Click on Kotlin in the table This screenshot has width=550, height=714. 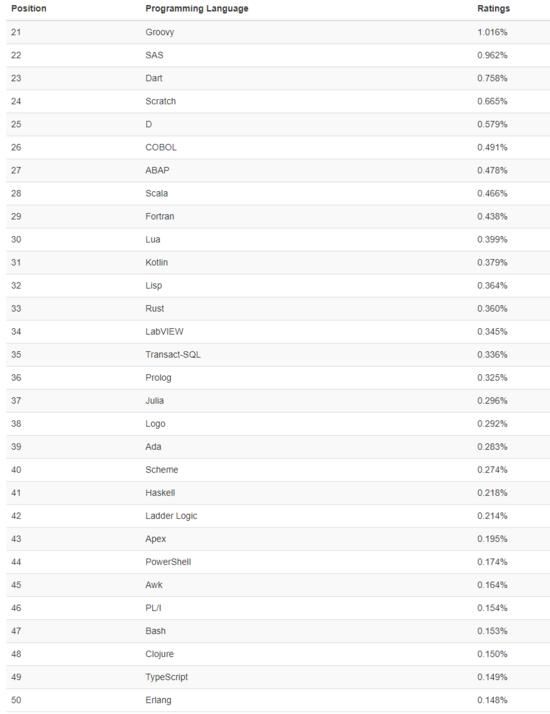[157, 262]
